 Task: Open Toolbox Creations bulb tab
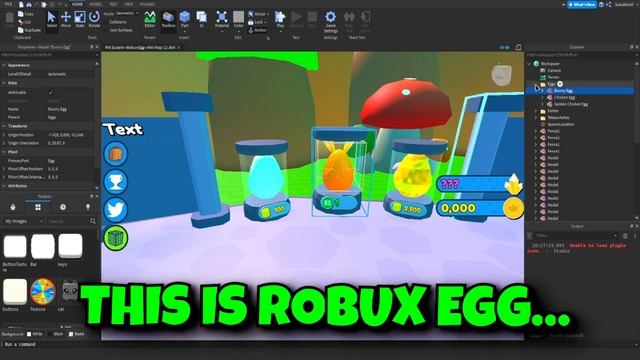tap(88, 207)
